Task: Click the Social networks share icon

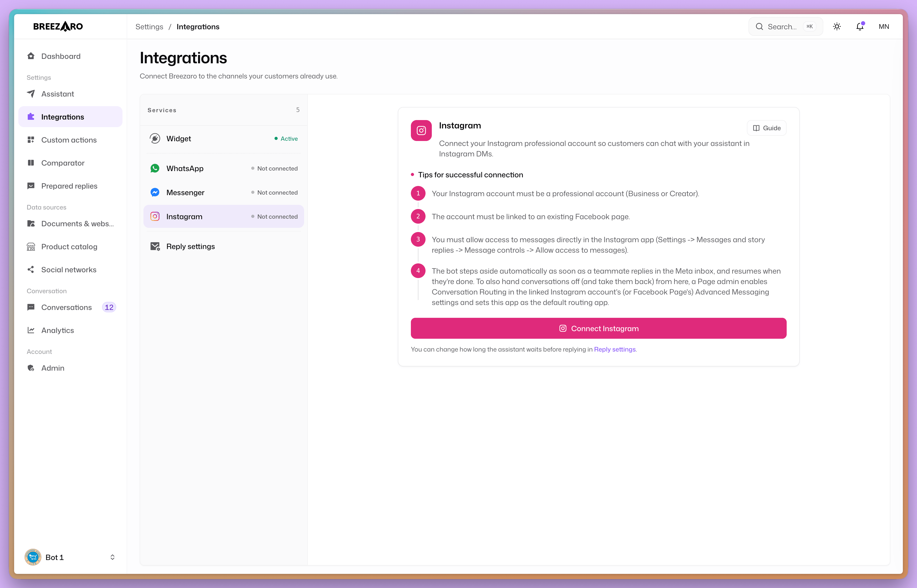Action: pyautogui.click(x=31, y=269)
